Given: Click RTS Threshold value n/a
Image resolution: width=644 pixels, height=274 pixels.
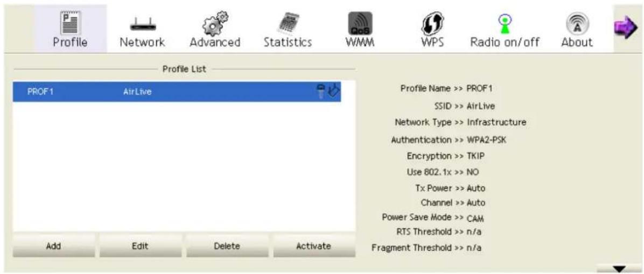Looking at the screenshot, I should click(474, 232).
